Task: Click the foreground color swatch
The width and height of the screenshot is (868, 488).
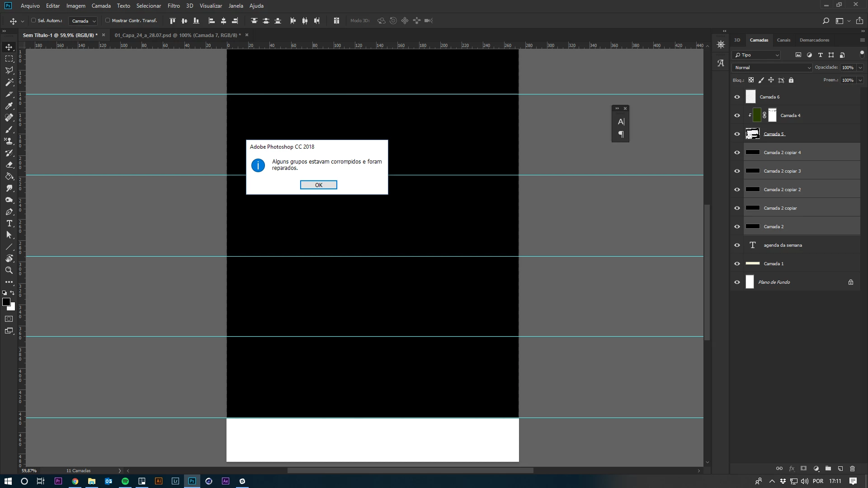Action: pos(6,302)
